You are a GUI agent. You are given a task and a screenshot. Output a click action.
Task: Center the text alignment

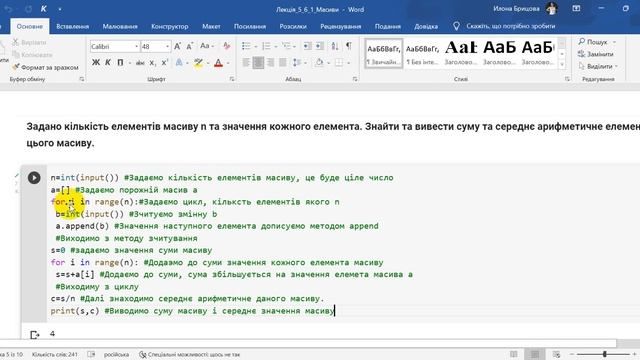click(x=258, y=62)
